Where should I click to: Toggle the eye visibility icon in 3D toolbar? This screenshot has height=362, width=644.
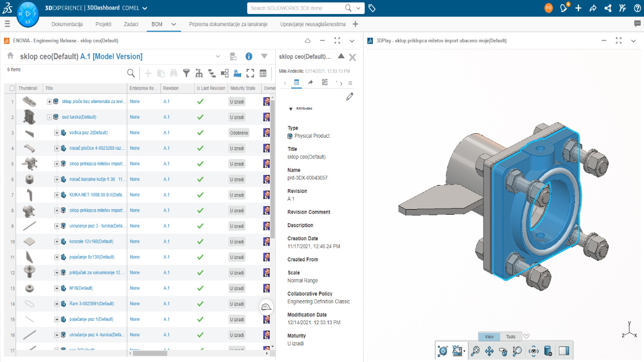(x=534, y=351)
